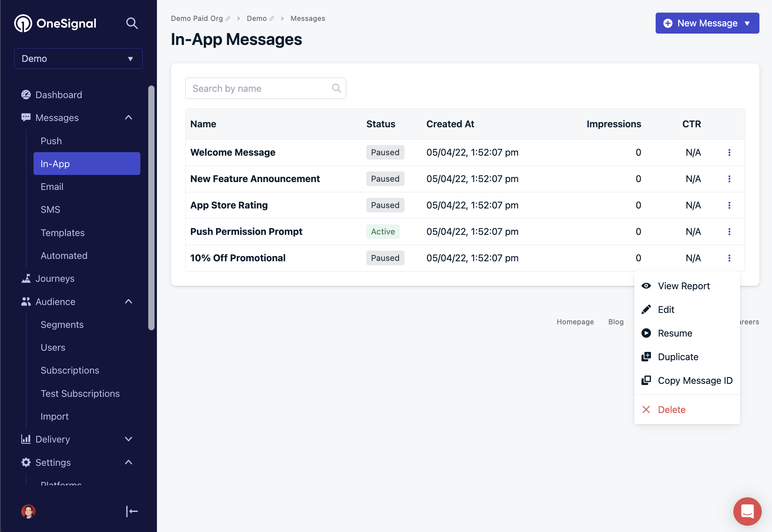Click the Dashboard sidebar icon
Image resolution: width=772 pixels, height=532 pixels.
click(x=26, y=95)
